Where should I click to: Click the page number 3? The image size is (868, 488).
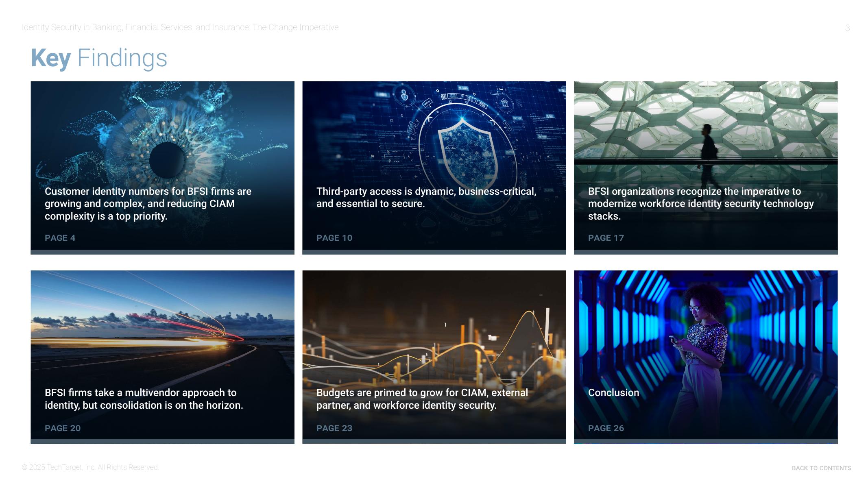coord(847,28)
